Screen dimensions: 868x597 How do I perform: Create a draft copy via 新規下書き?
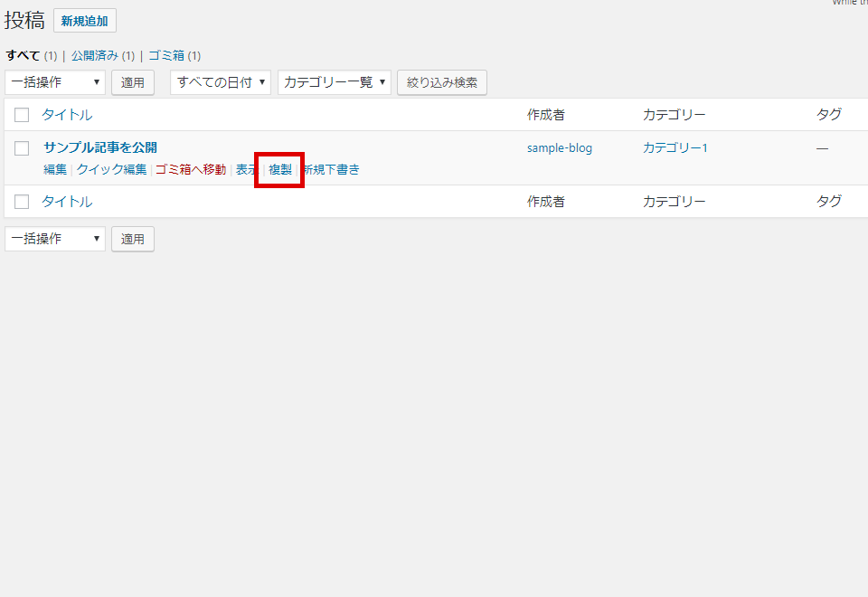(x=332, y=169)
